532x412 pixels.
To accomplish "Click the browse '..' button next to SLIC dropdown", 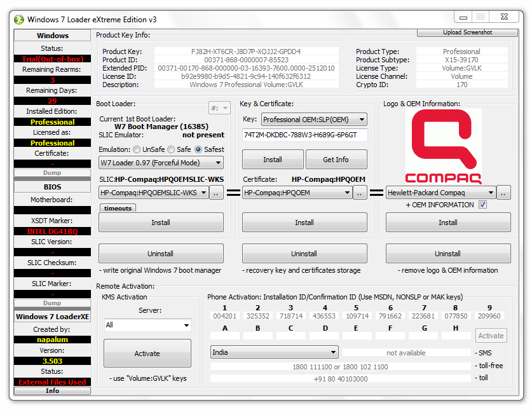I will [x=216, y=193].
